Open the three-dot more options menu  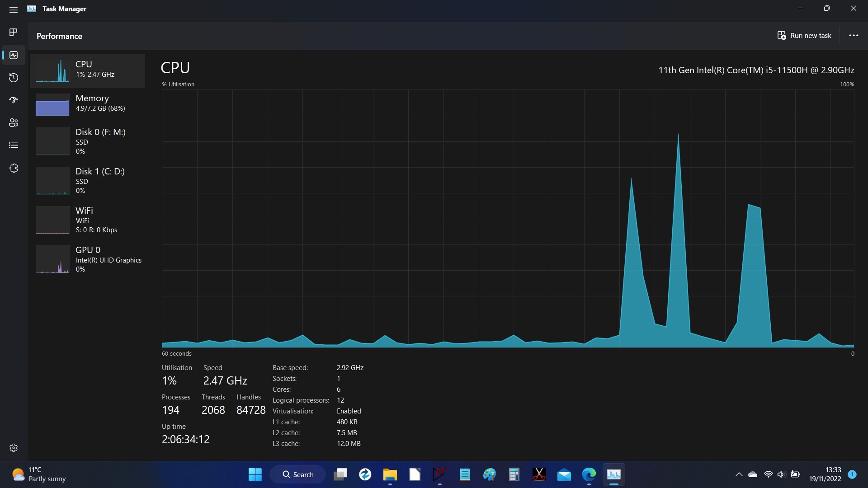click(854, 36)
